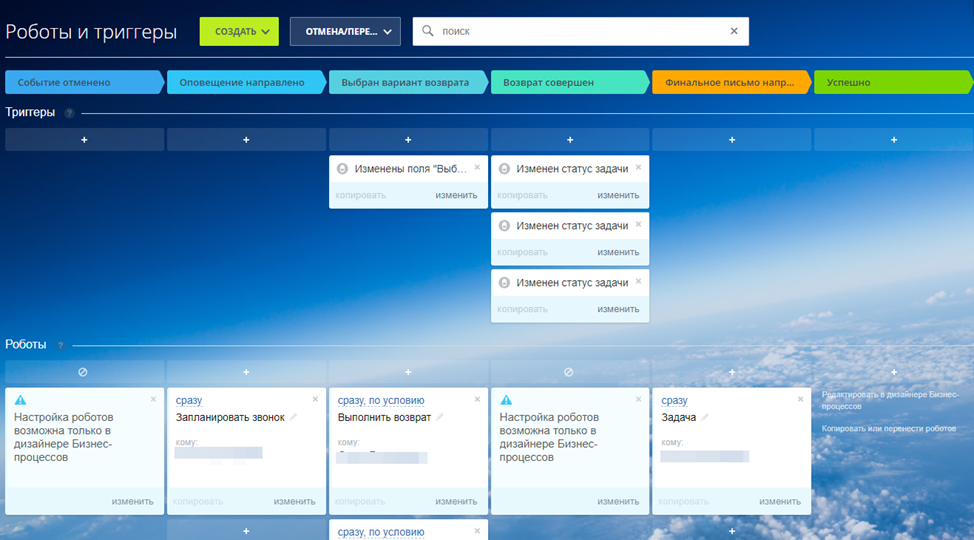Add robot below the Запланировать звонок card

[x=246, y=531]
